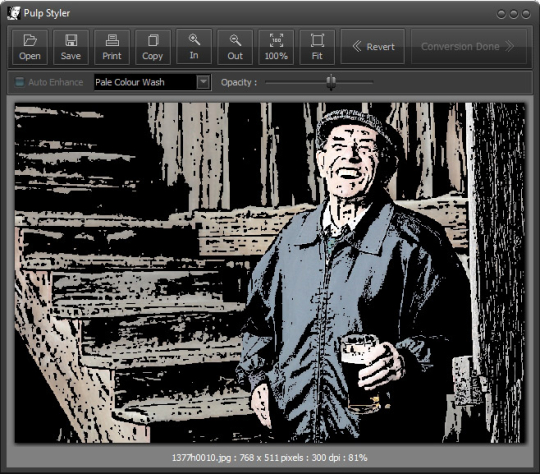Open the Pale Colour Wash style dropdown
The image size is (540, 474).
pos(153,82)
